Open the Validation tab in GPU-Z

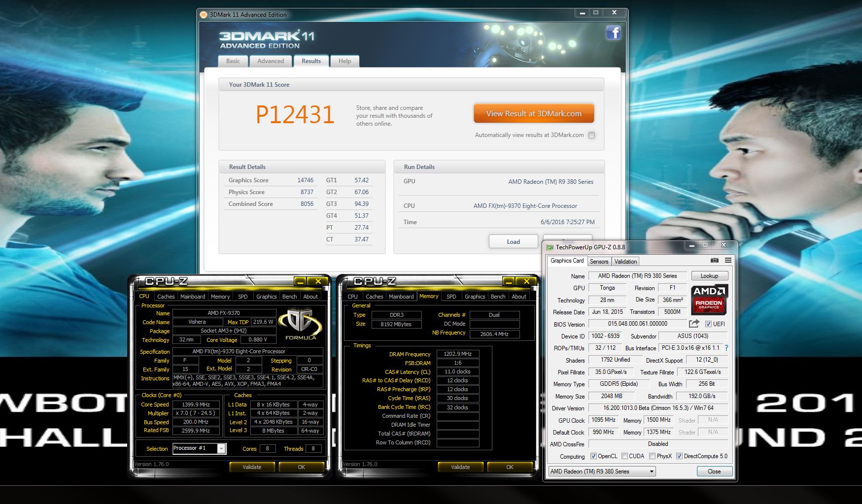pos(625,261)
